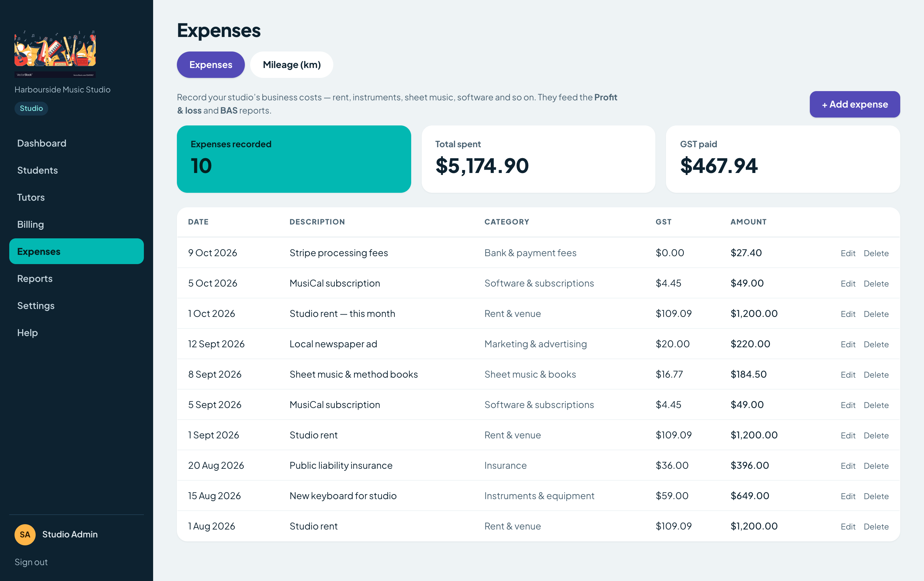Switch to the Mileage (km) tab

292,65
